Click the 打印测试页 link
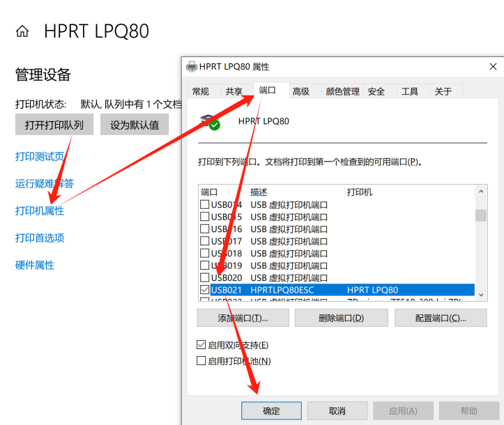This screenshot has height=425, width=504. pyautogui.click(x=40, y=156)
